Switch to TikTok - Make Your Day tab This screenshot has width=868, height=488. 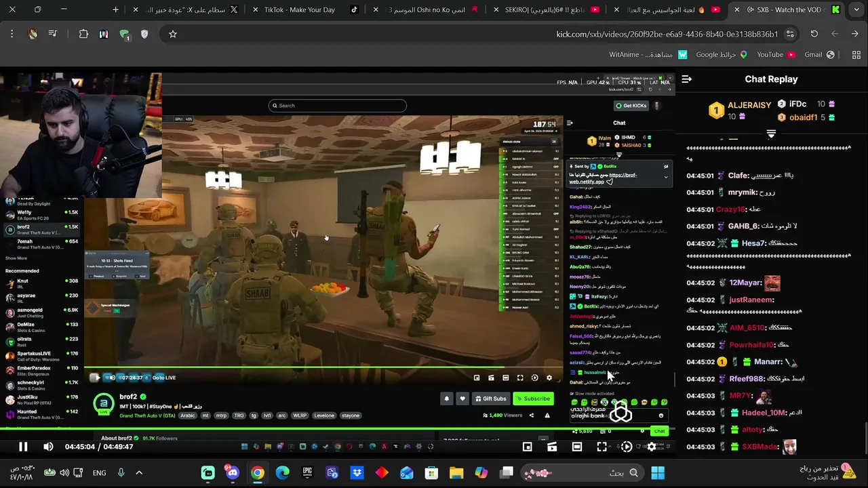pos(305,9)
